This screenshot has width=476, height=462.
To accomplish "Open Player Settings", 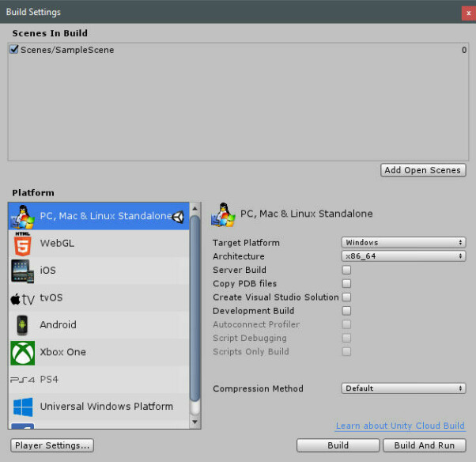I will [x=52, y=445].
